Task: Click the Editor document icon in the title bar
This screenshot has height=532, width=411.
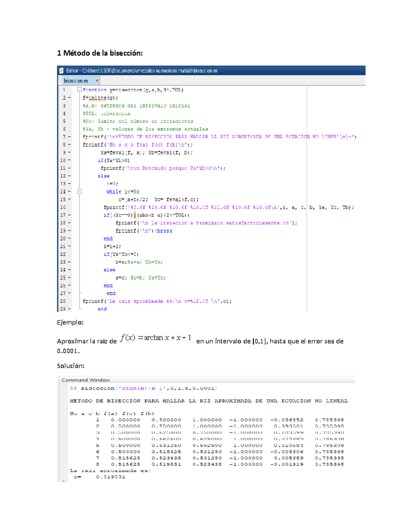Action: tap(62, 71)
